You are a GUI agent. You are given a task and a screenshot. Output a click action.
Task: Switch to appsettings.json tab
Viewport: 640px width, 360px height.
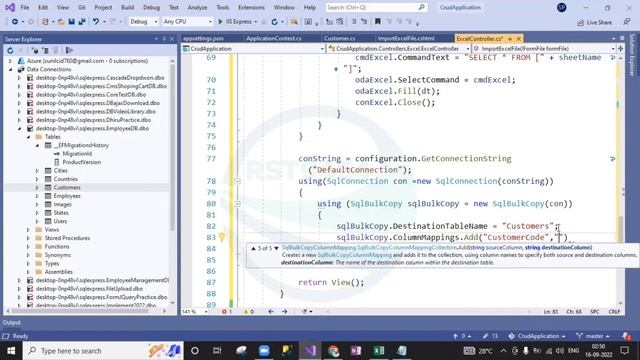coord(203,38)
